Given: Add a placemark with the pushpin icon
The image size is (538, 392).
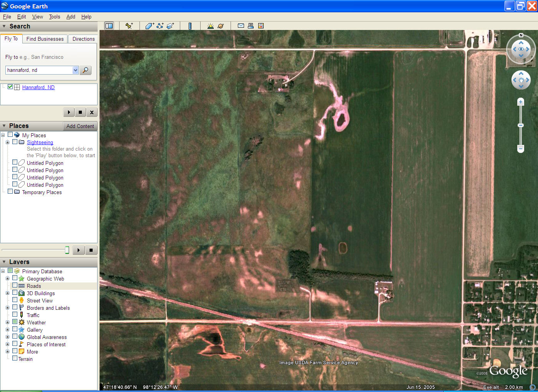Looking at the screenshot, I should tap(129, 26).
